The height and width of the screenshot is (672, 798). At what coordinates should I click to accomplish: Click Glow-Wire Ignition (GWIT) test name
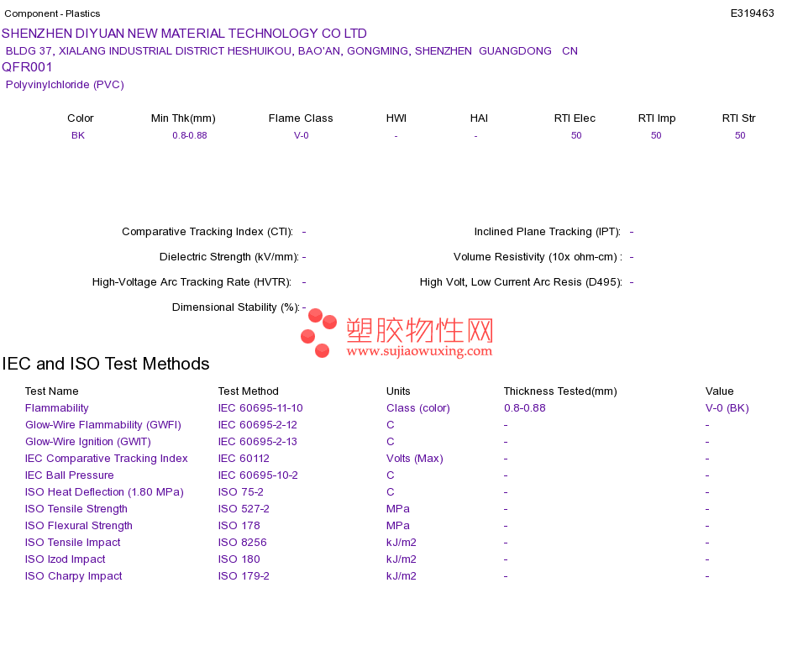click(88, 441)
